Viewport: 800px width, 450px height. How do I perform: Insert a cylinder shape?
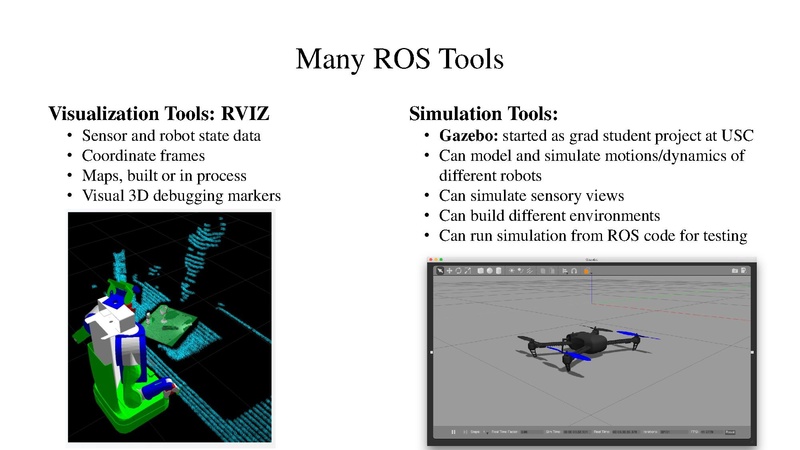[x=498, y=270]
